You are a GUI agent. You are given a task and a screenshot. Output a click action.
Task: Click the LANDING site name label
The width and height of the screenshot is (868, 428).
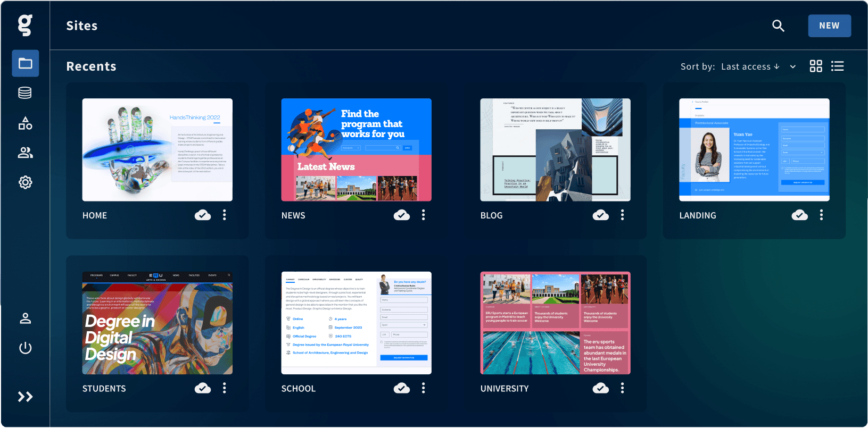click(698, 215)
